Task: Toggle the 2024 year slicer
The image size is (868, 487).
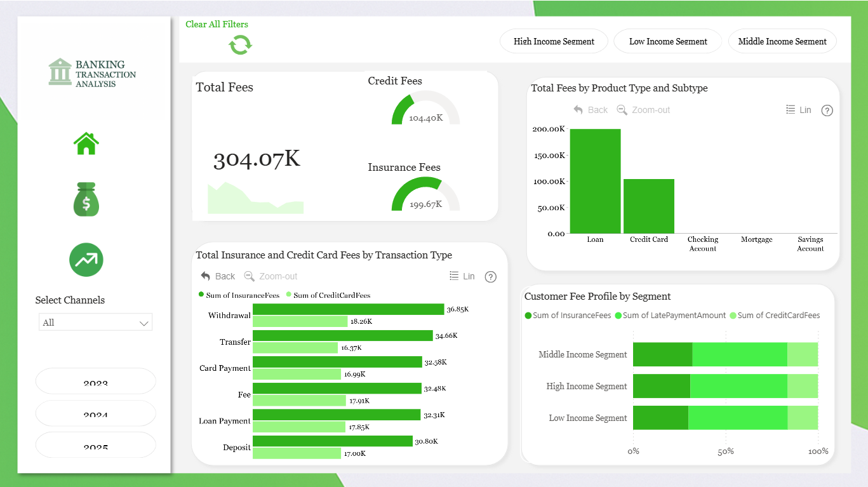Action: pyautogui.click(x=96, y=413)
